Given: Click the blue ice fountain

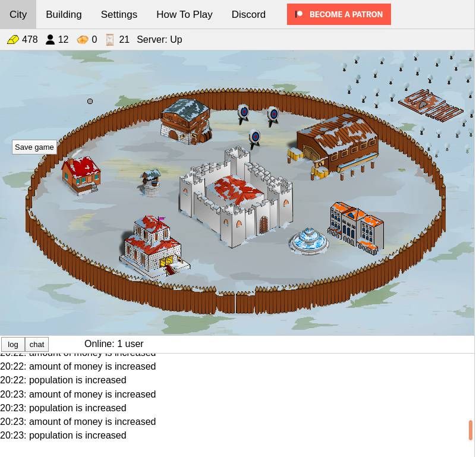Looking at the screenshot, I should pos(309,241).
